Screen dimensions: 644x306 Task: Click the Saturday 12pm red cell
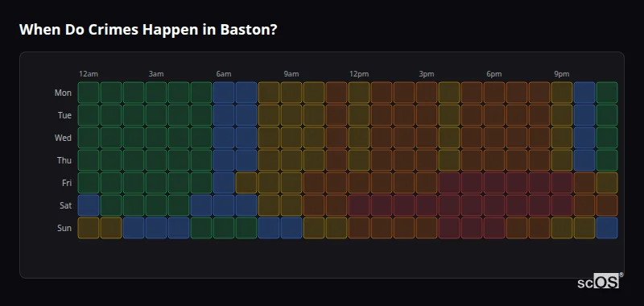click(358, 205)
